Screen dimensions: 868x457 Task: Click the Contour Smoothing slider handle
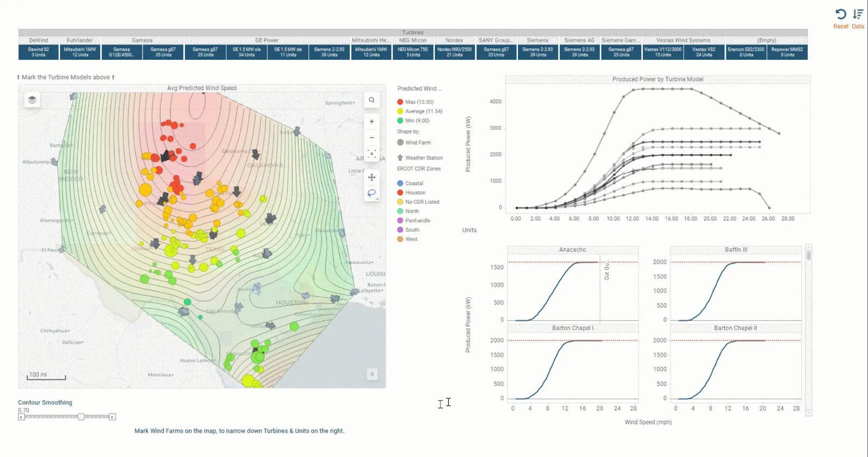tap(81, 417)
